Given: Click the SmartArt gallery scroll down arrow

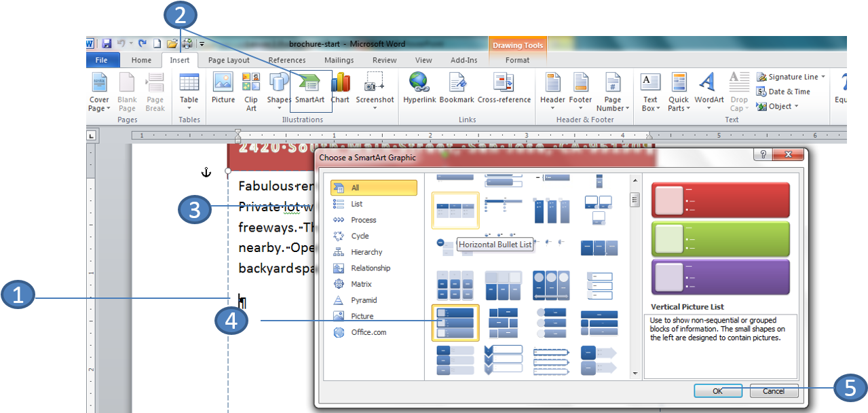Looking at the screenshot, I should [635, 373].
